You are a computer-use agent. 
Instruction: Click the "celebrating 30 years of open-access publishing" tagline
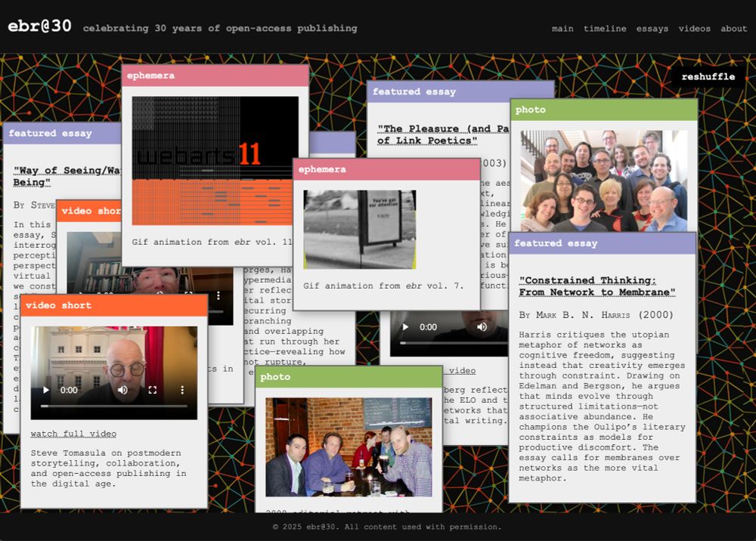coord(220,29)
